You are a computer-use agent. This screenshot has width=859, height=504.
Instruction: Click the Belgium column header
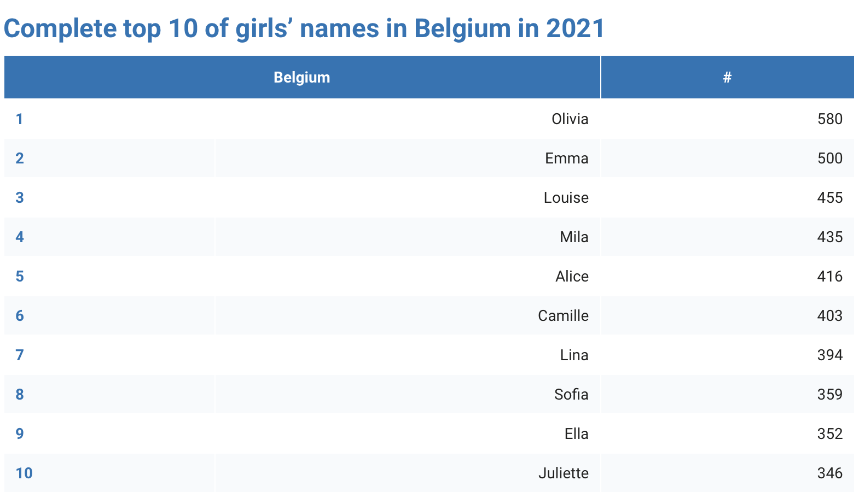click(302, 77)
